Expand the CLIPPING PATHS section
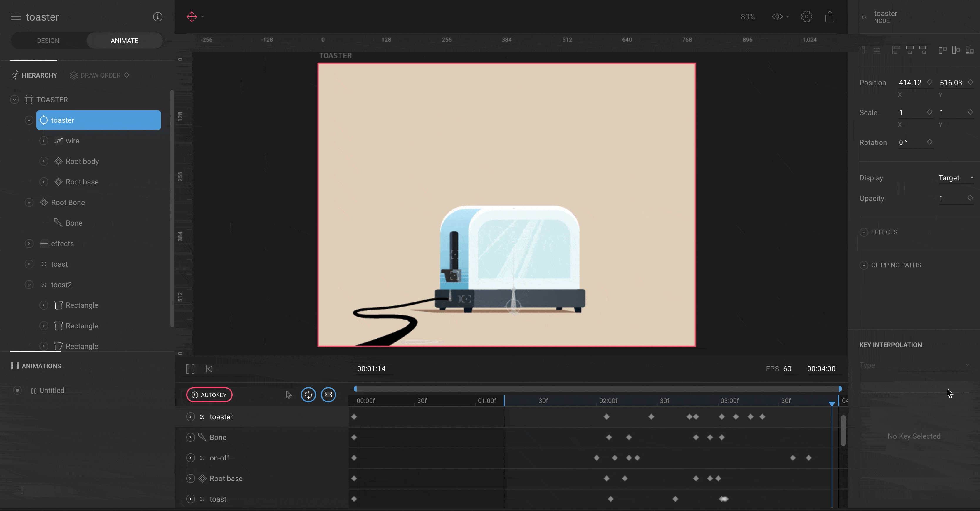 864,265
